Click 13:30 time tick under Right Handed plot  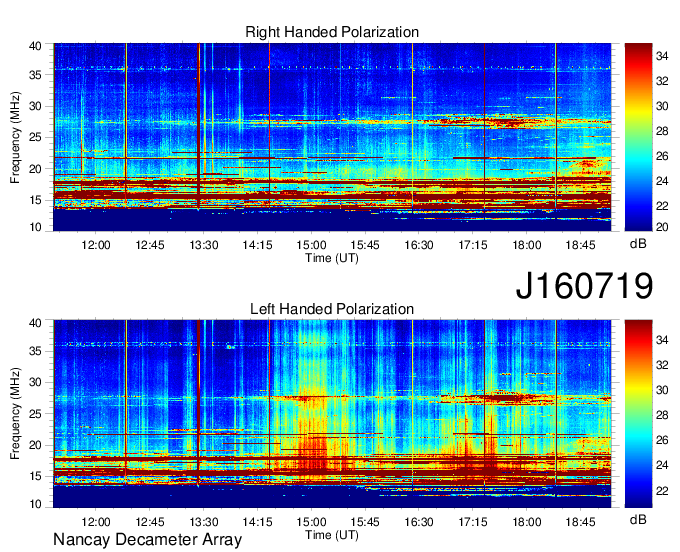pyautogui.click(x=203, y=245)
